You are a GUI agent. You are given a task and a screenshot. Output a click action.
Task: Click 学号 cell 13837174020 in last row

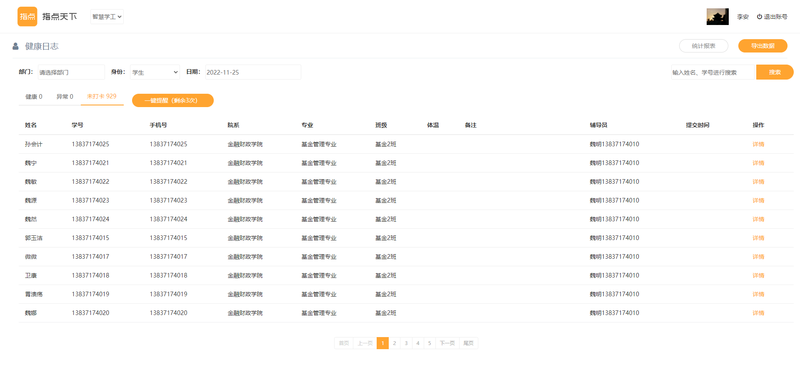90,313
